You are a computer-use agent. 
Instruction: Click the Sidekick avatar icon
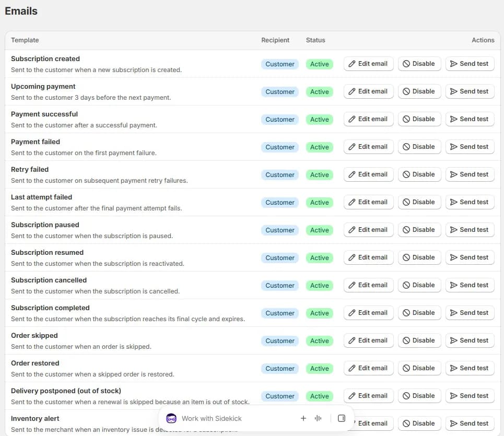(x=171, y=418)
